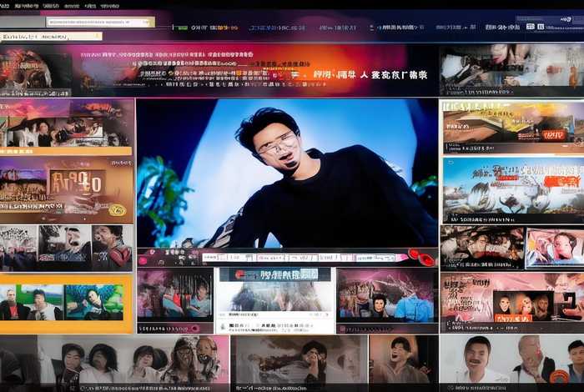Open the left three-panel dark portrait collage
Viewport: 584px width, 392px height.
66,248
